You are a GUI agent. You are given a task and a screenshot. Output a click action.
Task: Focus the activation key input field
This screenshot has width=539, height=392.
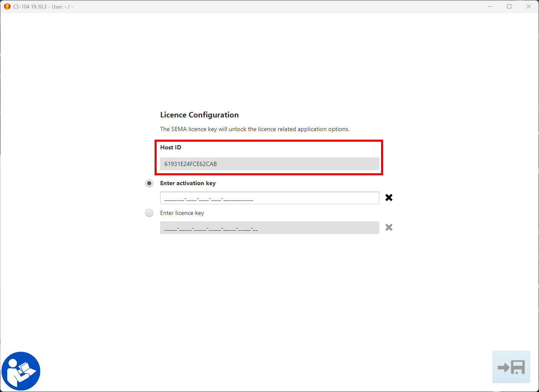tap(269, 198)
